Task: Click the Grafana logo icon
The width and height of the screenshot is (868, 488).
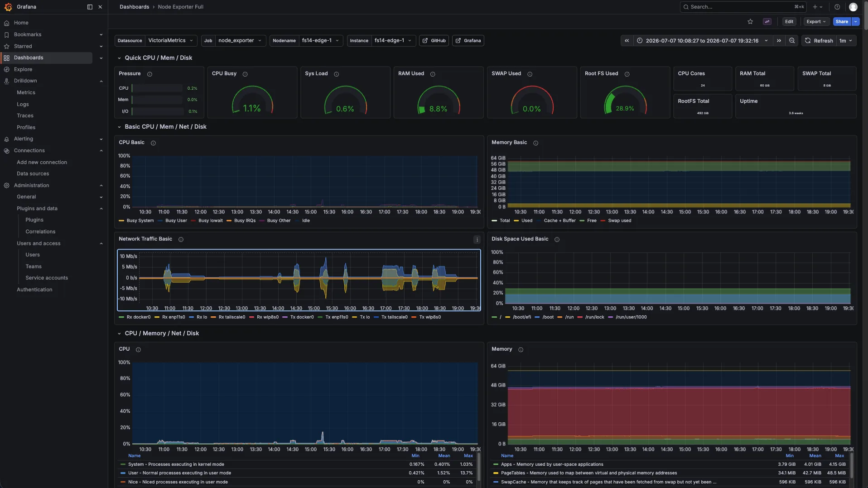Action: pos(8,7)
